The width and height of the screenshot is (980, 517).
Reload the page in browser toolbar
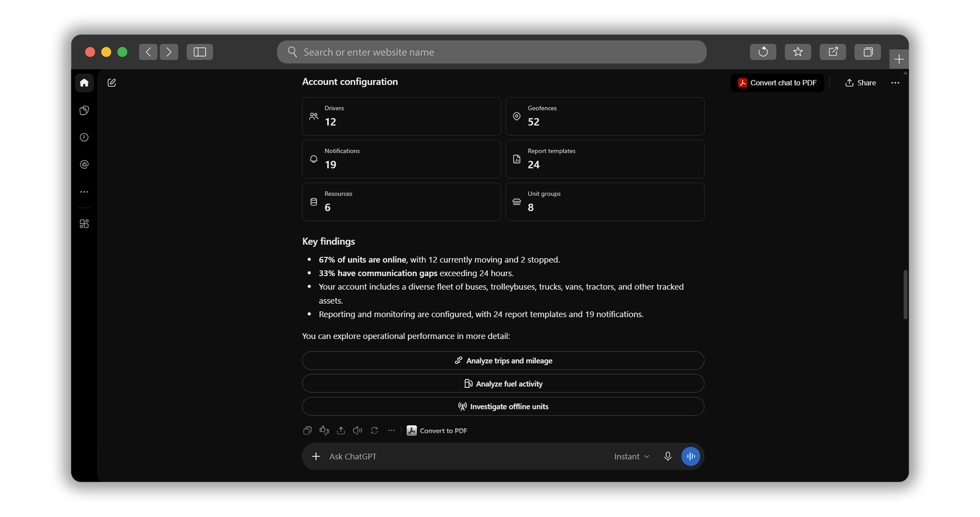pos(763,52)
